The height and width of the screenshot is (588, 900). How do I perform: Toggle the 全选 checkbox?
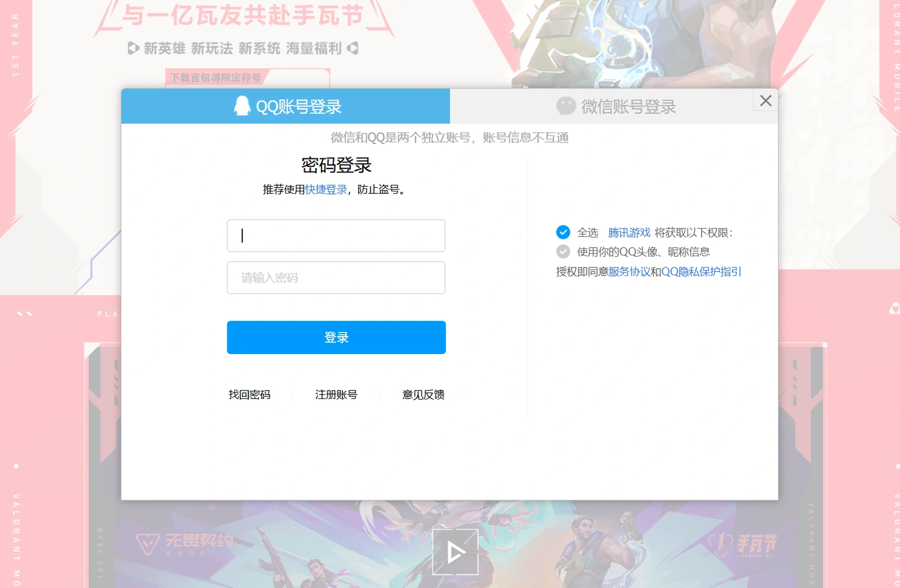[563, 232]
